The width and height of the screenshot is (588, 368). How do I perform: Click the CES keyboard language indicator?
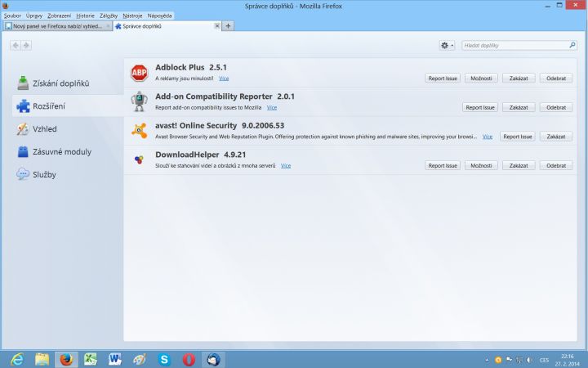coord(544,360)
